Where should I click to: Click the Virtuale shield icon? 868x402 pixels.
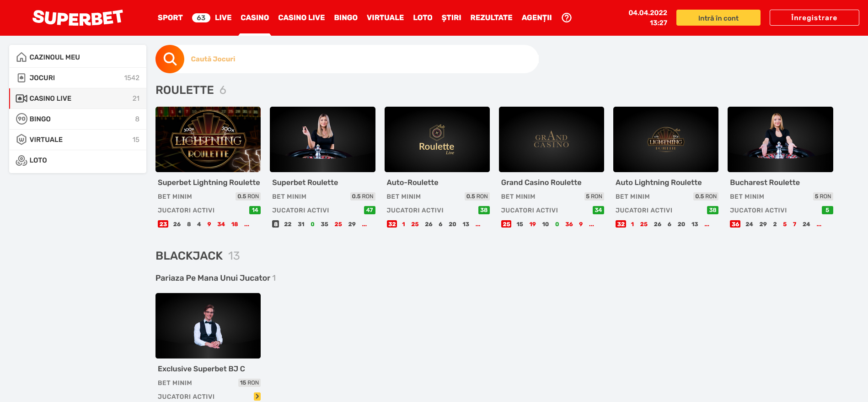(21, 140)
